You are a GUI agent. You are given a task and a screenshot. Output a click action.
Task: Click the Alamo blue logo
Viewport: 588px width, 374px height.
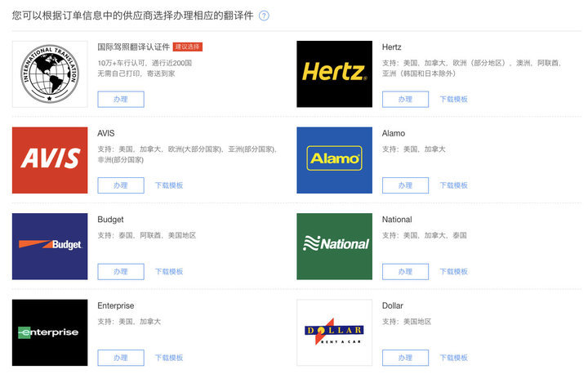(335, 160)
